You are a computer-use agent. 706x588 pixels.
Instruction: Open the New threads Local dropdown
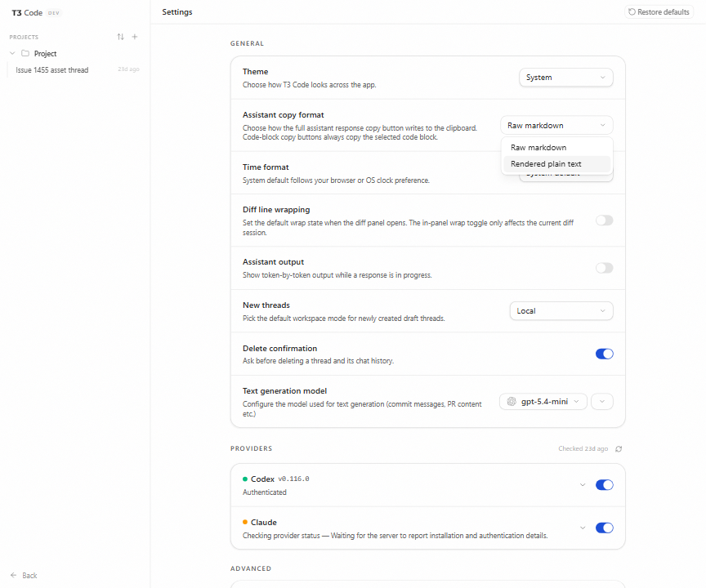[x=561, y=311]
